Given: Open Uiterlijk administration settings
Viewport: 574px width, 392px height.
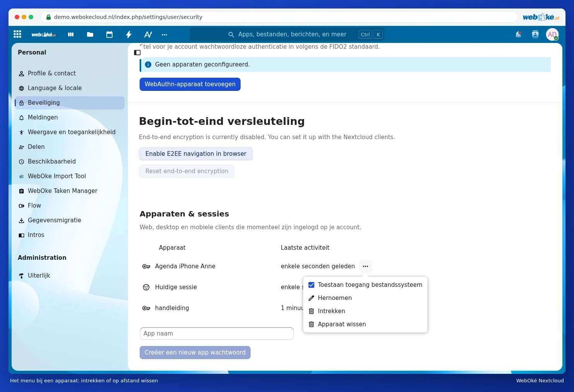Looking at the screenshot, I should (x=70, y=276).
